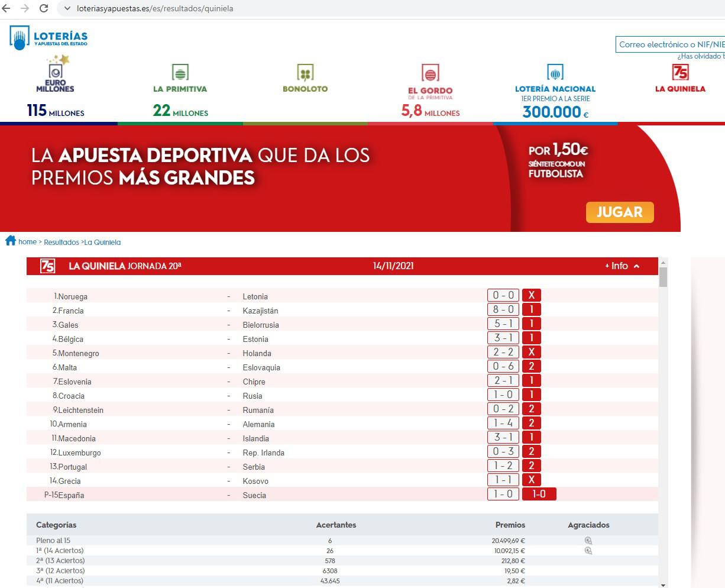
Task: Open site info dropdown in address bar
Action: [67, 8]
